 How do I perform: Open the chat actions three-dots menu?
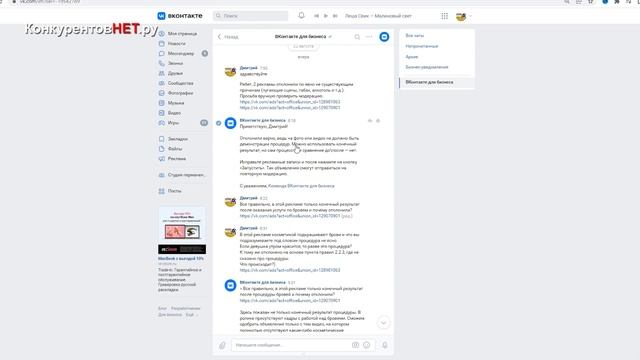click(369, 37)
